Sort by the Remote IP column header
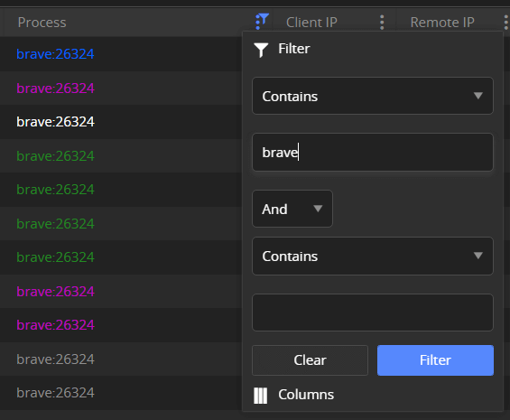This screenshot has width=510, height=420. pyautogui.click(x=442, y=23)
